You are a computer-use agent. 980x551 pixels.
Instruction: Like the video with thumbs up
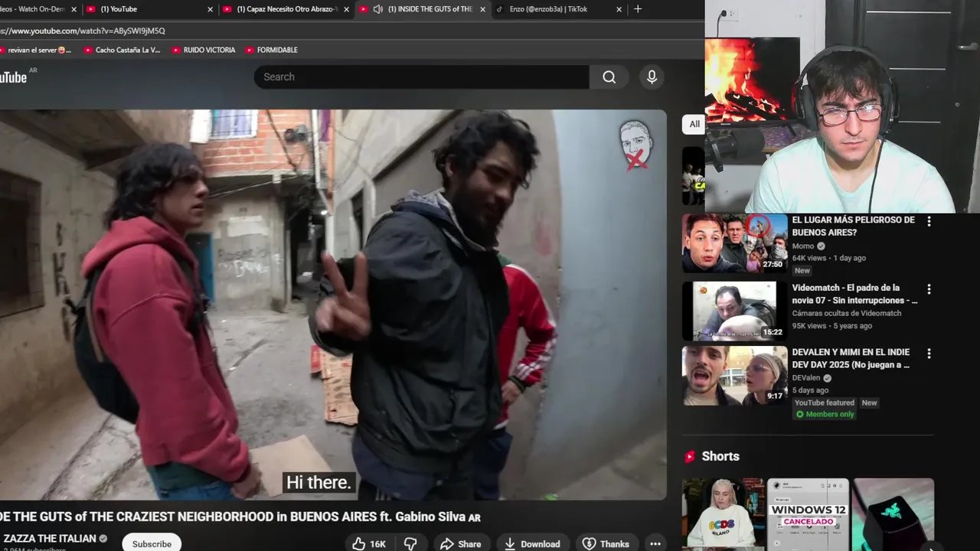pos(369,543)
